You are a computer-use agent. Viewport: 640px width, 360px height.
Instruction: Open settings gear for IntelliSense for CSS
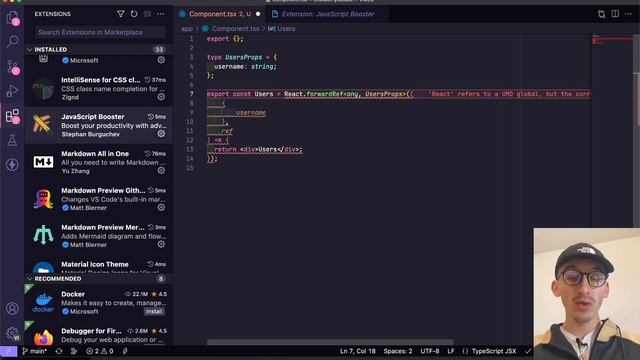[161, 97]
